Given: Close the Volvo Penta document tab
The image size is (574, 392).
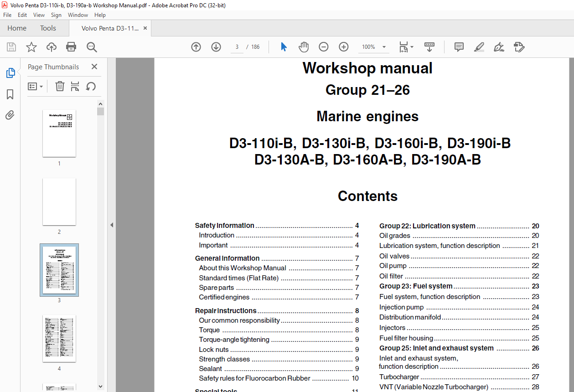Looking at the screenshot, I should coord(145,28).
